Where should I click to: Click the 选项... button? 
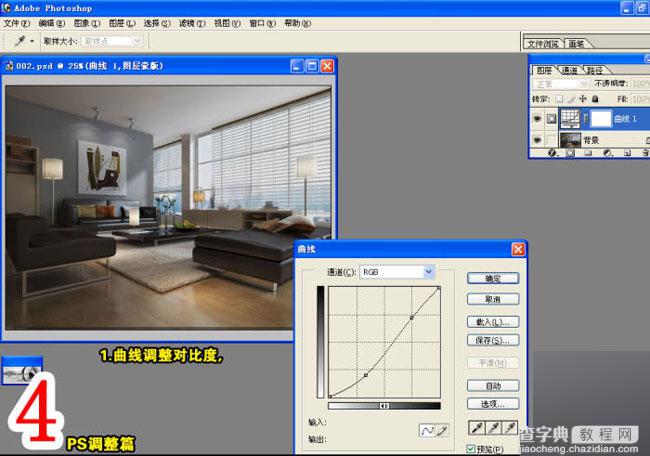coord(493,404)
